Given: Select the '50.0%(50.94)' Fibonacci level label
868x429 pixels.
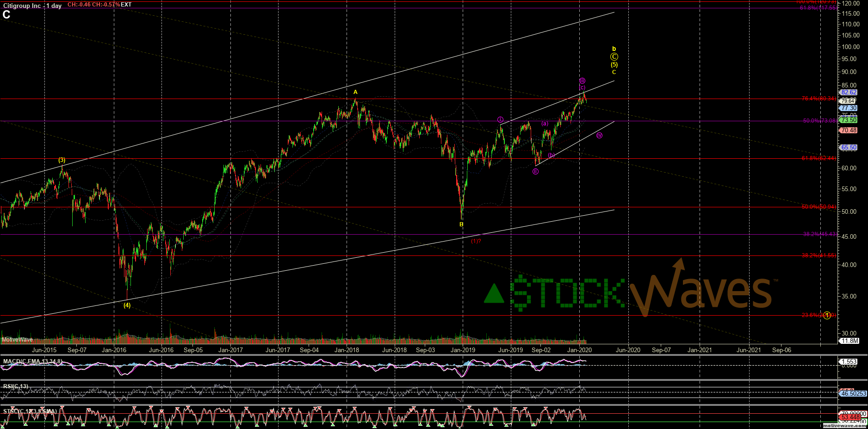Looking at the screenshot, I should pos(818,207).
